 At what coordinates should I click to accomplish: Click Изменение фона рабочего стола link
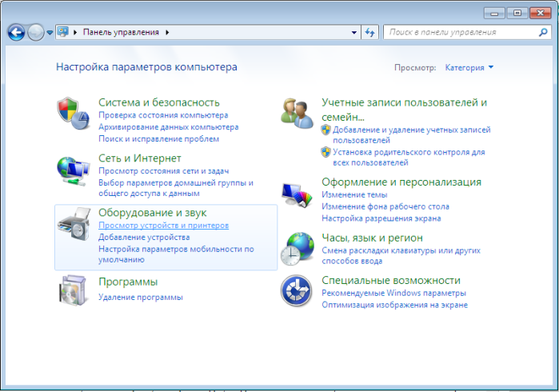385,206
